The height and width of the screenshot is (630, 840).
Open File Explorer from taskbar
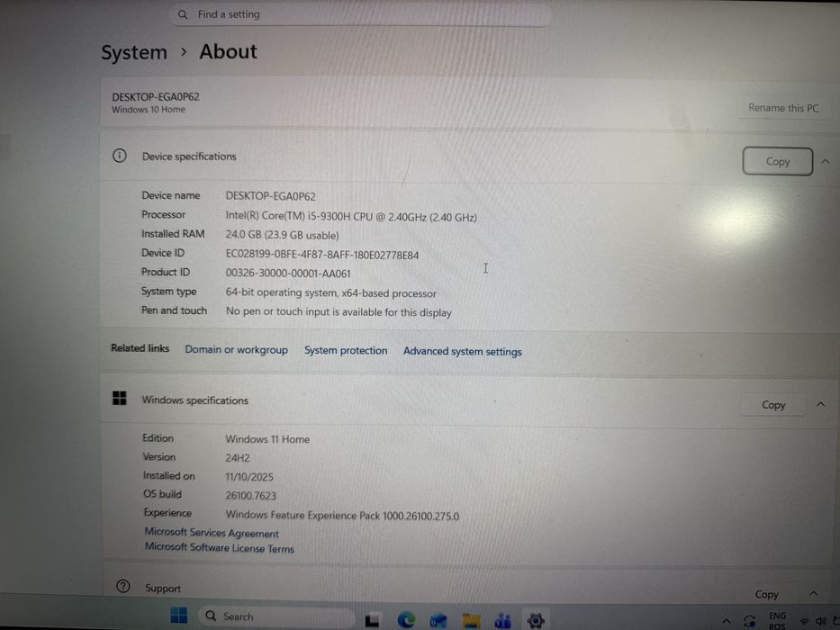pos(471,620)
